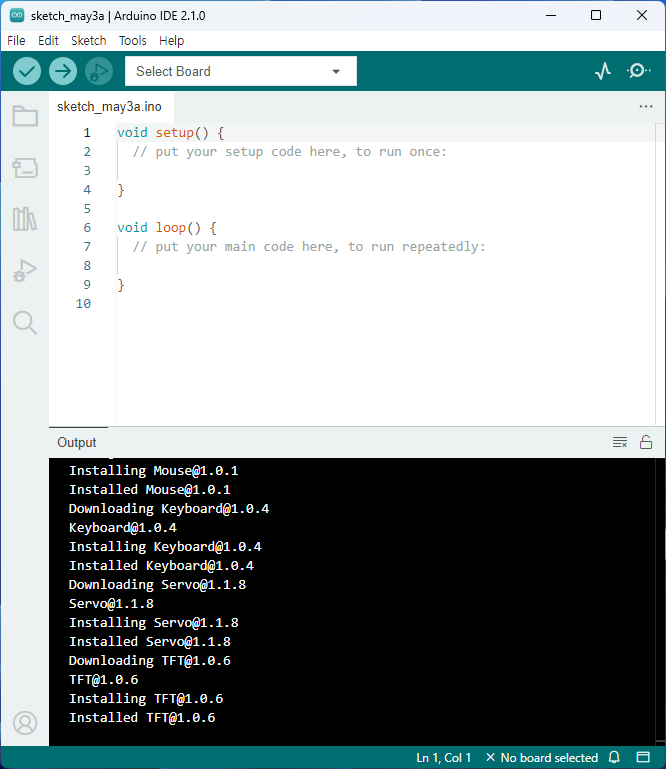This screenshot has width=666, height=769.
Task: Click output line 'Installing Mouse@1.0.1'
Action: tap(154, 471)
